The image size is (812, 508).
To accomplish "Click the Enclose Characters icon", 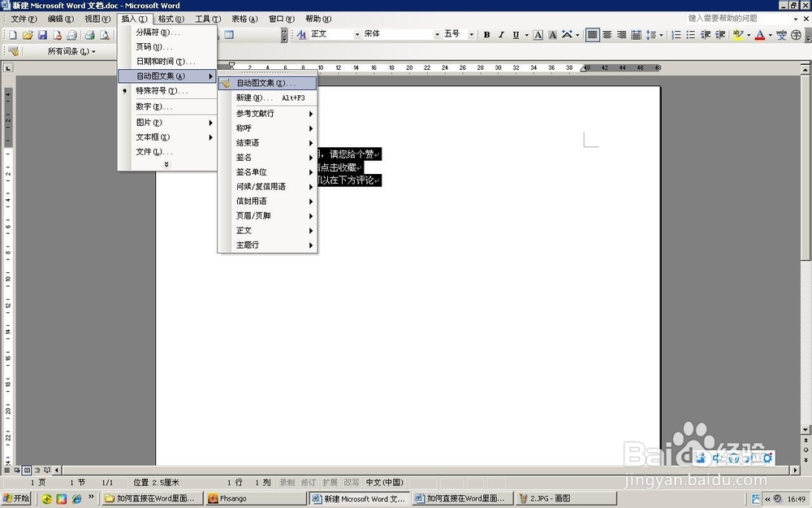I will point(797,35).
